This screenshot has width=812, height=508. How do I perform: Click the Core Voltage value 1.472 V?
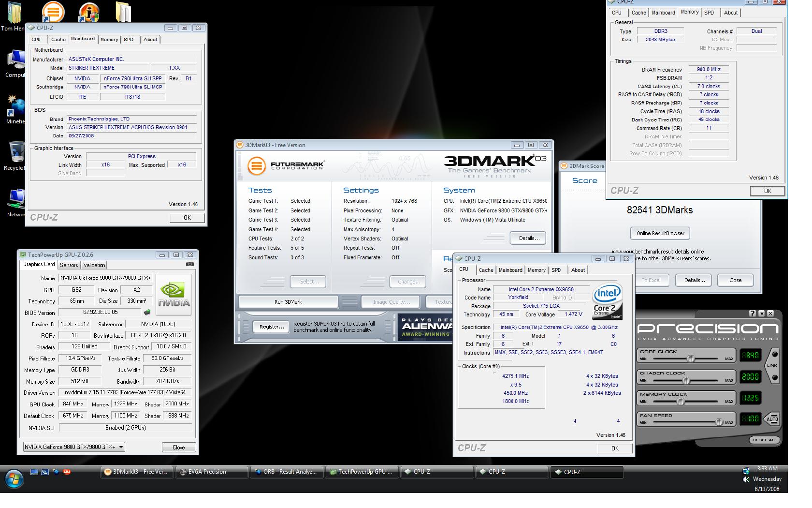coord(573,314)
